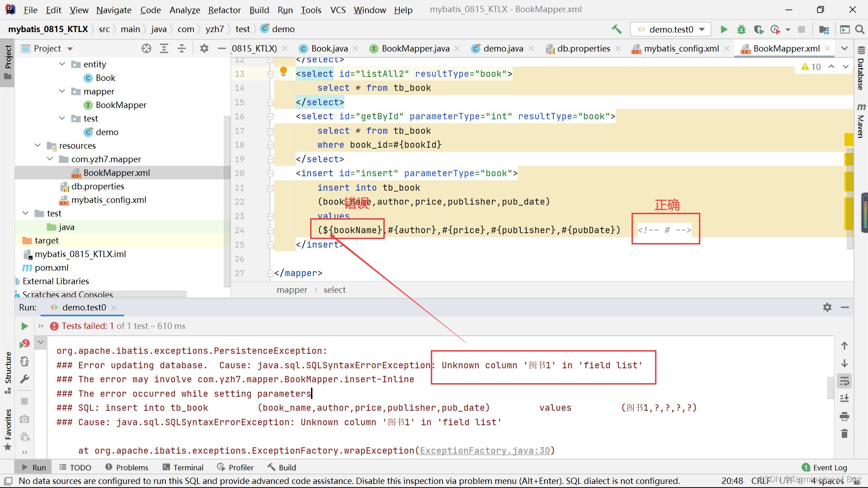Viewport: 868px width, 488px height.
Task: Open the Terminal tool window button
Action: point(183,467)
